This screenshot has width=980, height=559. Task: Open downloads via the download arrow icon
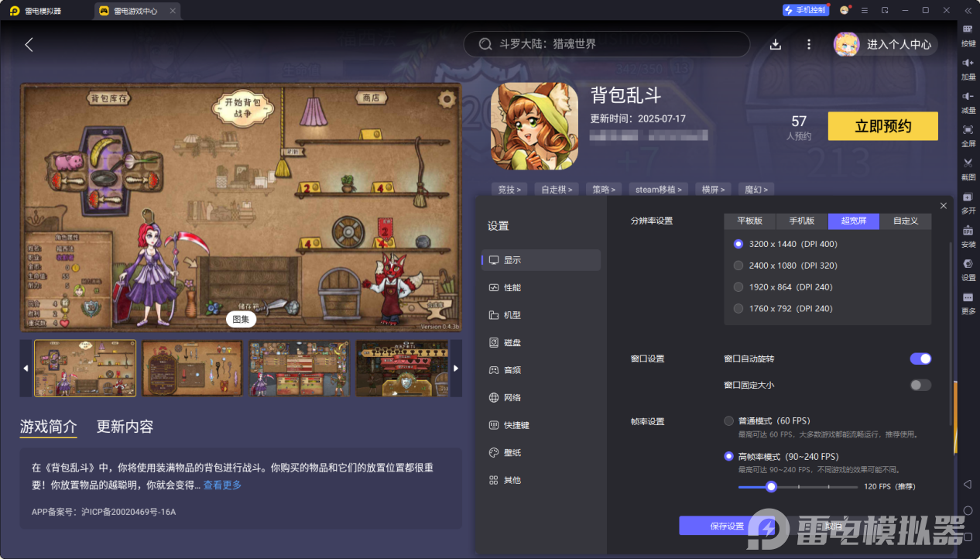click(775, 44)
